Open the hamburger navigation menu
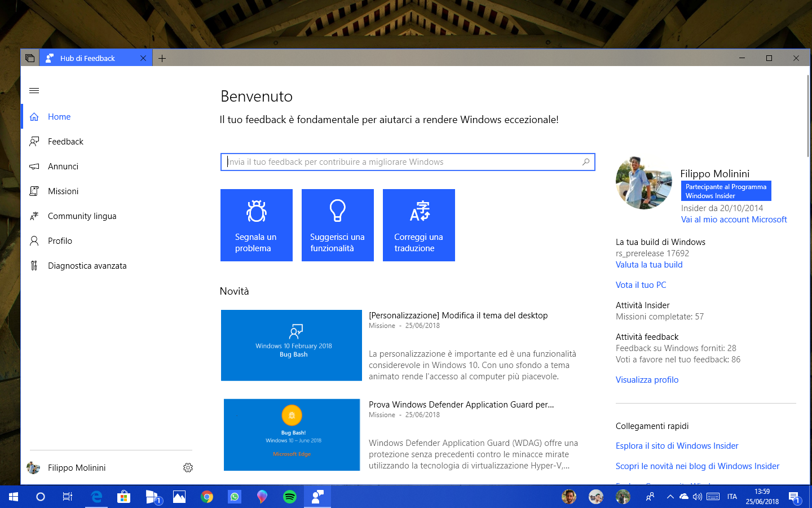This screenshot has height=508, width=812. tap(34, 90)
